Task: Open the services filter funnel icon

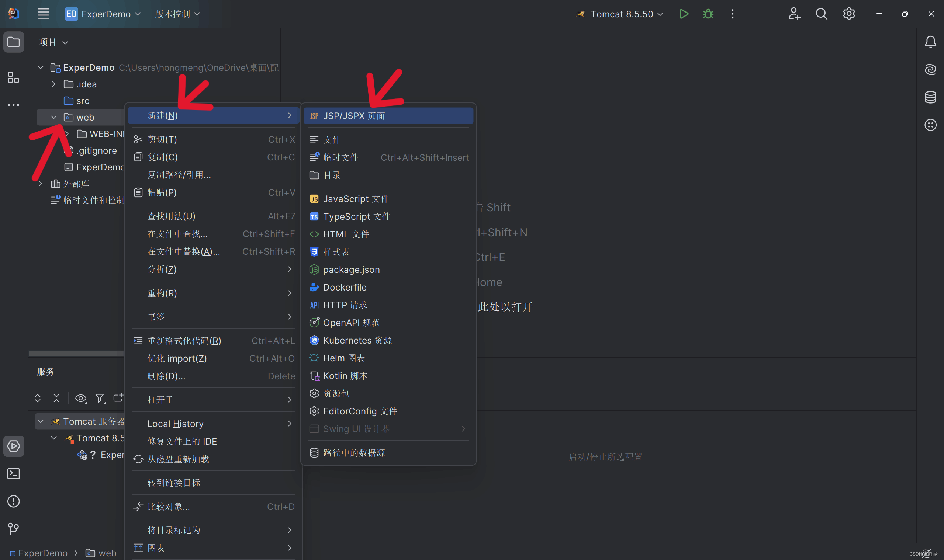Action: [100, 398]
